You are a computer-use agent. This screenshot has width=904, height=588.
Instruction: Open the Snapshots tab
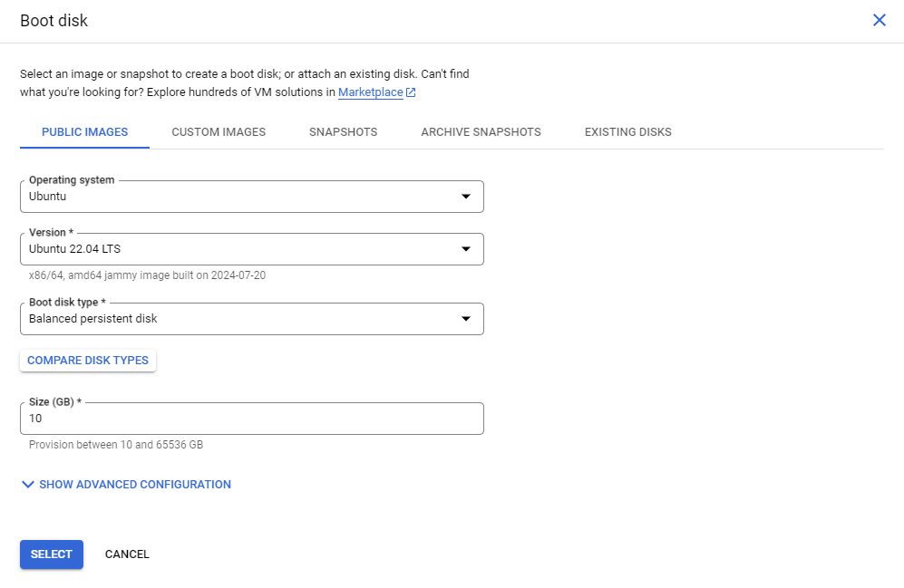pyautogui.click(x=343, y=132)
